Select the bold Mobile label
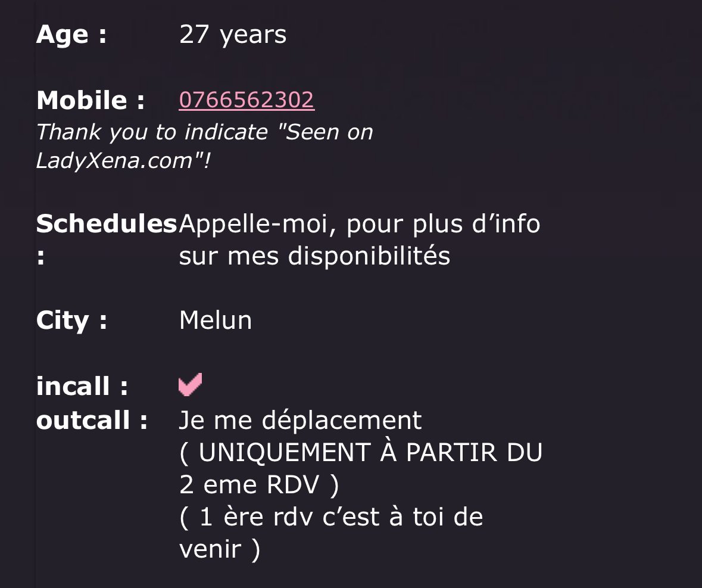 point(91,100)
